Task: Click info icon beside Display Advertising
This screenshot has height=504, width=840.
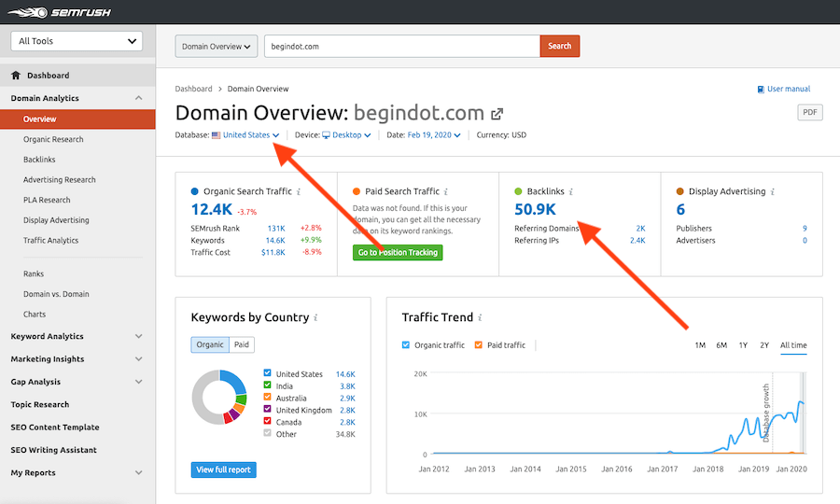Action: pyautogui.click(x=773, y=191)
